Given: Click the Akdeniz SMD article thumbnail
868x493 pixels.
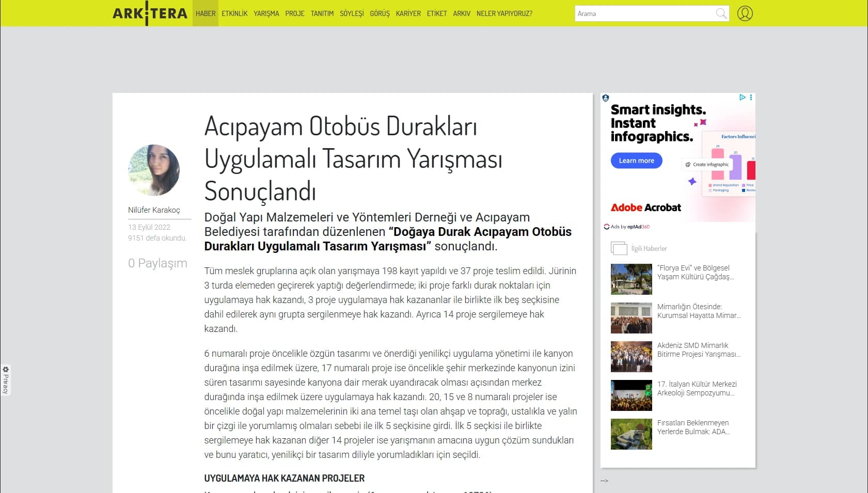Looking at the screenshot, I should coord(632,357).
